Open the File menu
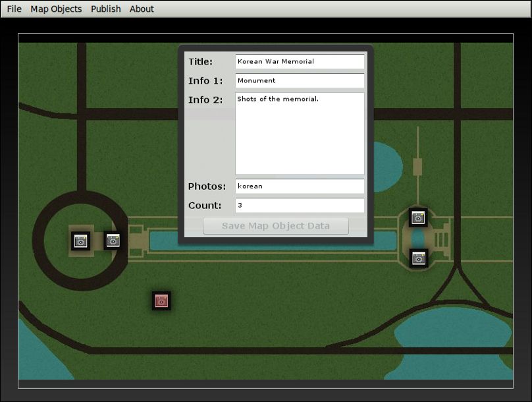The width and height of the screenshot is (532, 402). click(x=14, y=9)
